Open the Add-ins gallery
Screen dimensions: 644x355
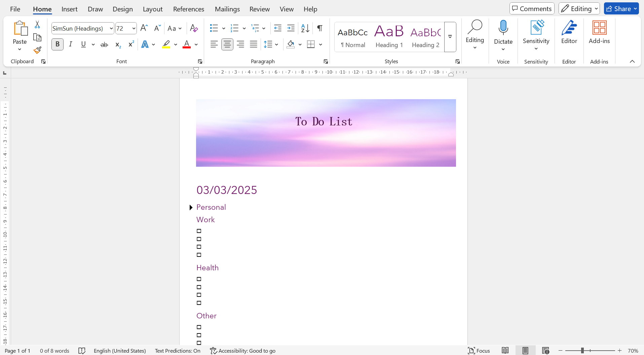point(599,33)
